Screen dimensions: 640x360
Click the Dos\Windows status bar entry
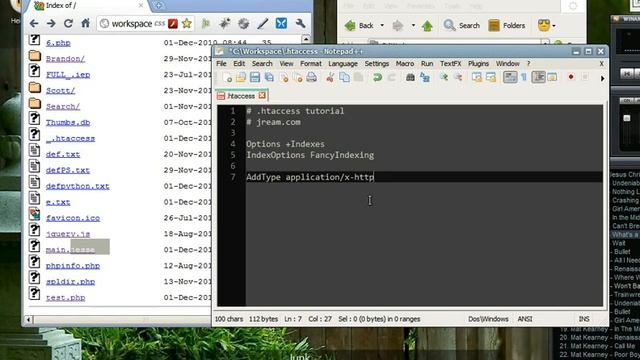click(488, 319)
